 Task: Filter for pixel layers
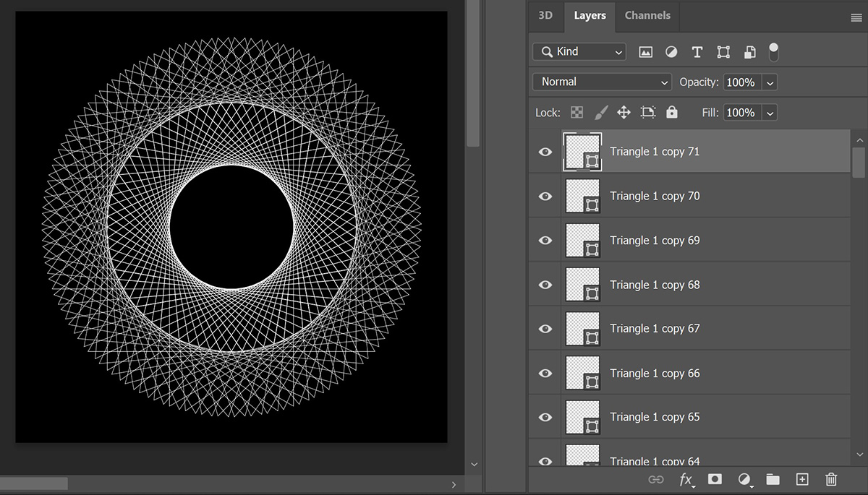(x=645, y=51)
